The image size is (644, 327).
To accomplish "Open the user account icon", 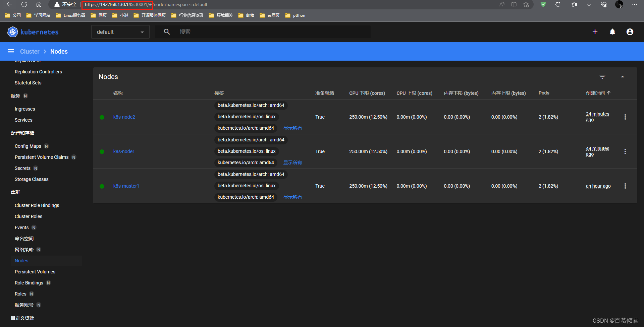I will [630, 32].
